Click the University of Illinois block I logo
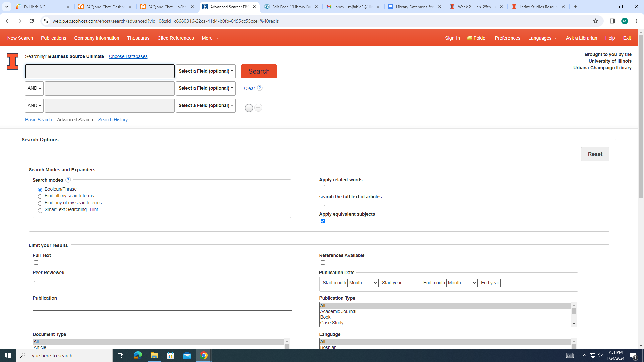The image size is (644, 362). pyautogui.click(x=13, y=61)
